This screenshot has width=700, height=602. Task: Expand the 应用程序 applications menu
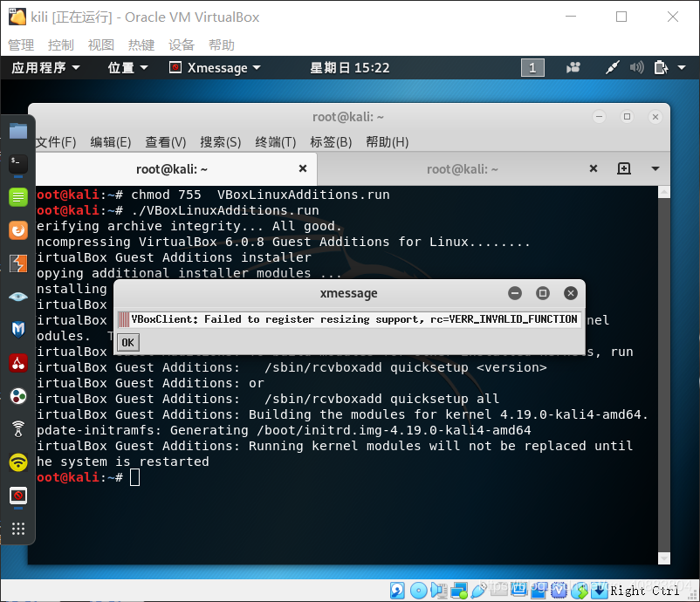(45, 68)
